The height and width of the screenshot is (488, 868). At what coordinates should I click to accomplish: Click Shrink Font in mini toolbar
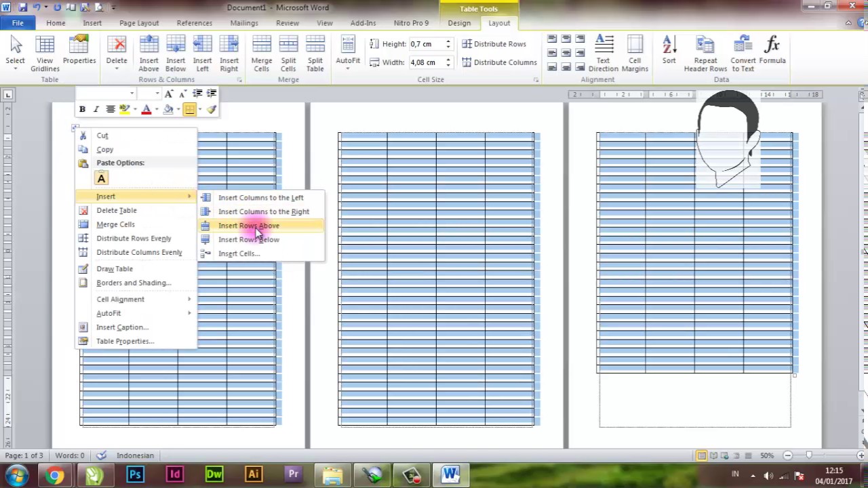[182, 94]
